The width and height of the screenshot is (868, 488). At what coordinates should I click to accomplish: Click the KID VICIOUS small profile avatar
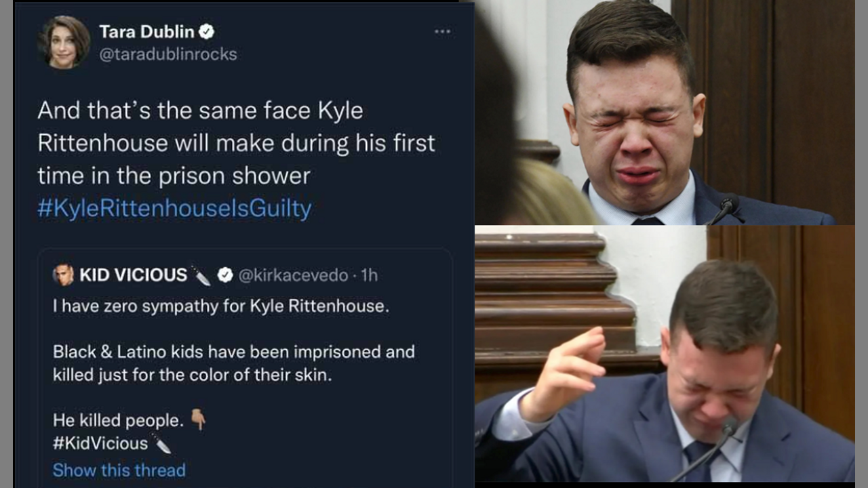pos(63,274)
